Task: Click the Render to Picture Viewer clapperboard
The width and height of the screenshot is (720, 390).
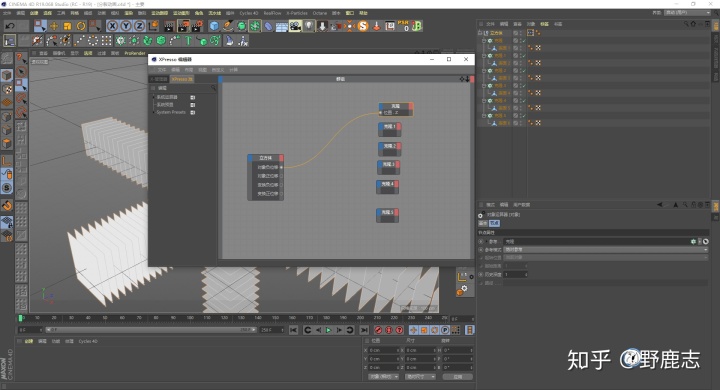Action: coord(184,26)
